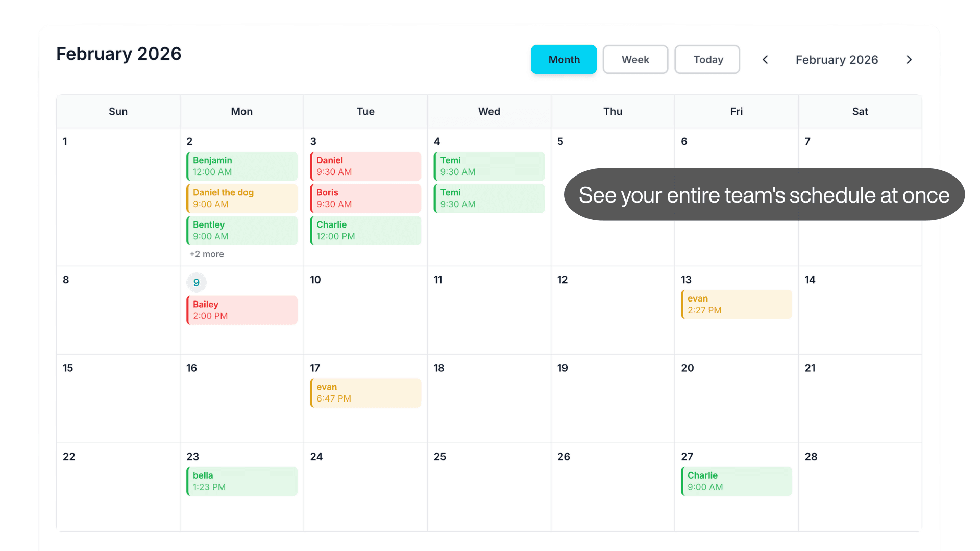Viewport: 980px width, 551px height.
Task: Click the Today button
Action: (707, 60)
